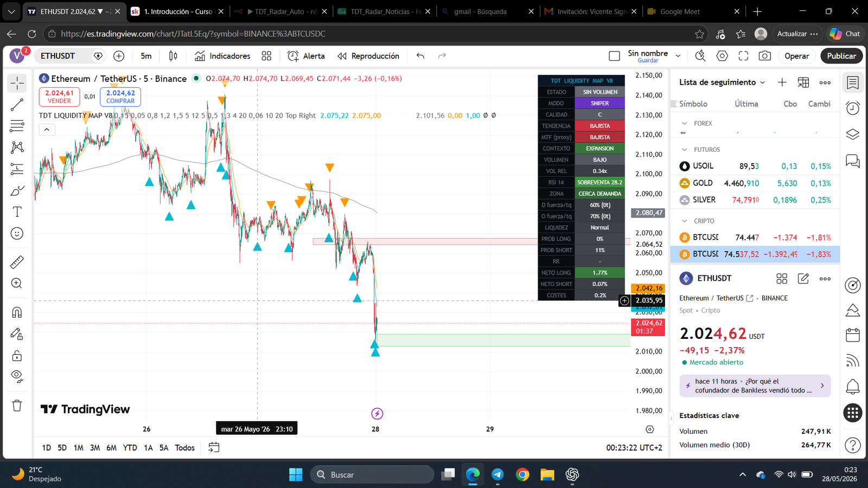Open the forecasting and measurement tools
The height and width of the screenshot is (488, 868).
(17, 169)
